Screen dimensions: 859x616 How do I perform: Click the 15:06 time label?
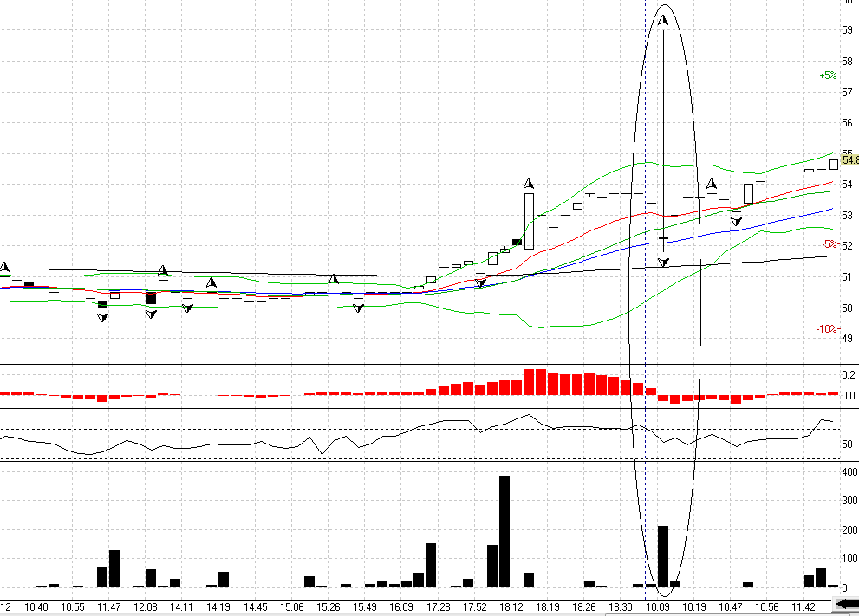pyautogui.click(x=292, y=606)
